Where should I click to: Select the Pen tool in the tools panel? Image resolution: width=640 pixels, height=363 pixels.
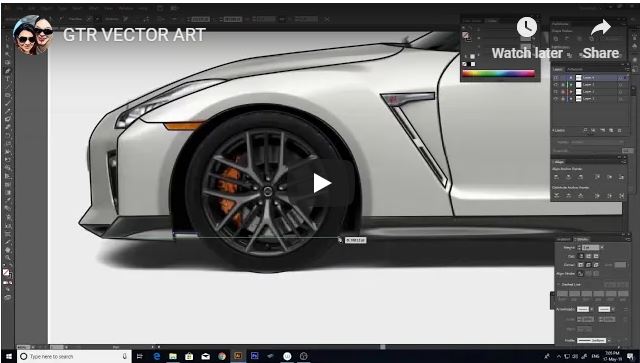tap(7, 70)
